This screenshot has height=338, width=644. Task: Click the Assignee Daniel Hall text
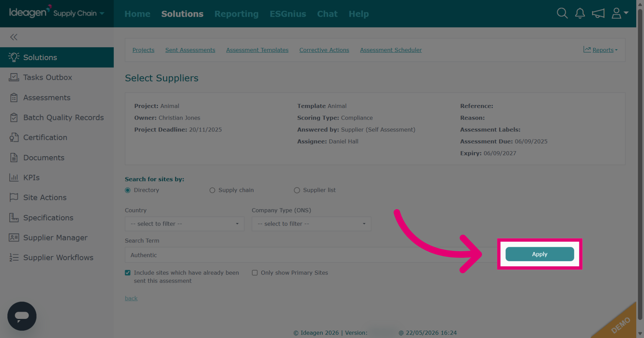click(328, 142)
